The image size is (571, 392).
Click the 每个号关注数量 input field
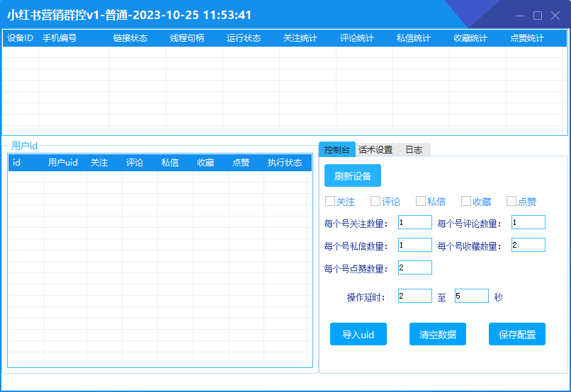tap(414, 223)
